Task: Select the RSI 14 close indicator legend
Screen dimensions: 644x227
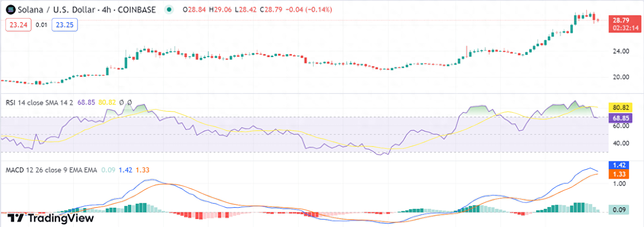Action: pyautogui.click(x=39, y=102)
